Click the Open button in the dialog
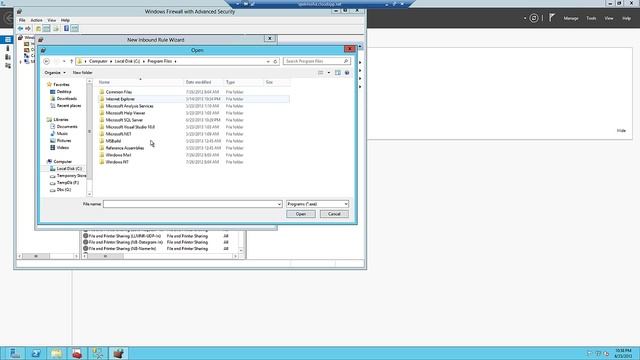Viewport: 640px width, 360px height. tap(301, 214)
